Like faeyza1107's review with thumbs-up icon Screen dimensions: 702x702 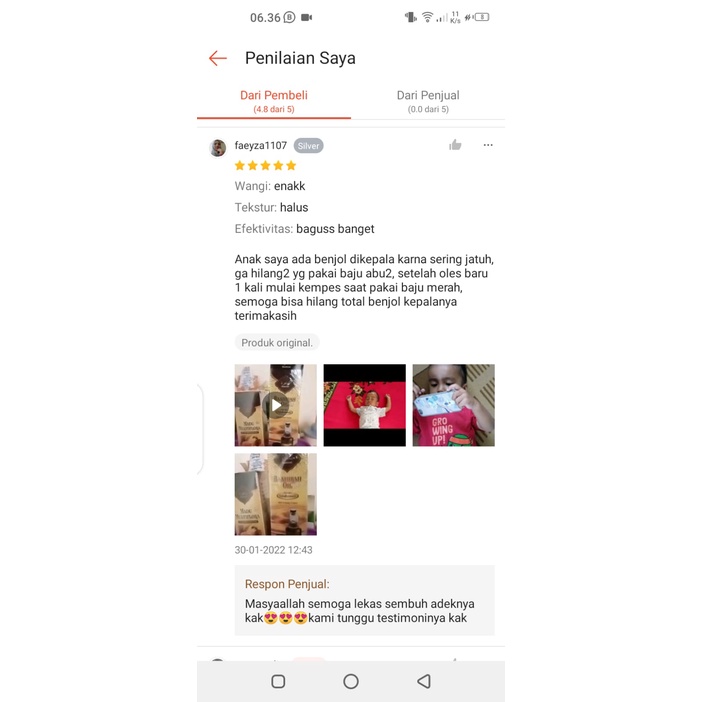click(x=455, y=145)
